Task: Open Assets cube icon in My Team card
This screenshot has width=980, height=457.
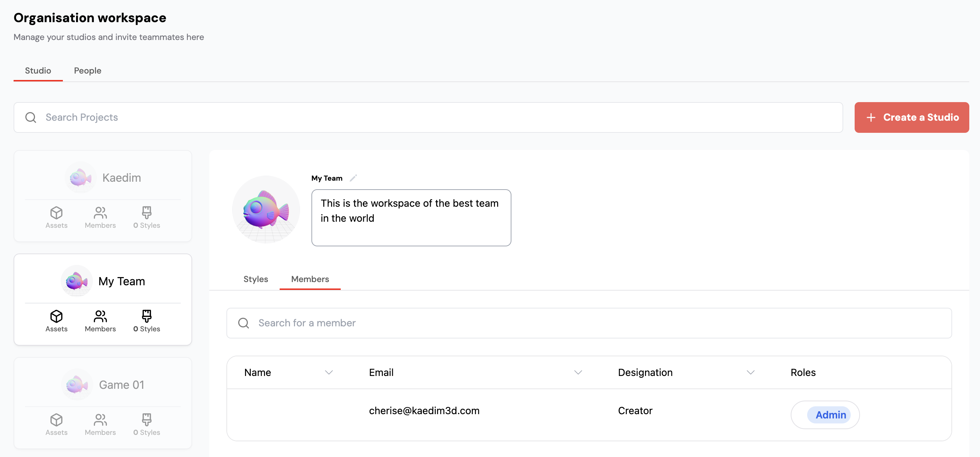Action: tap(56, 316)
